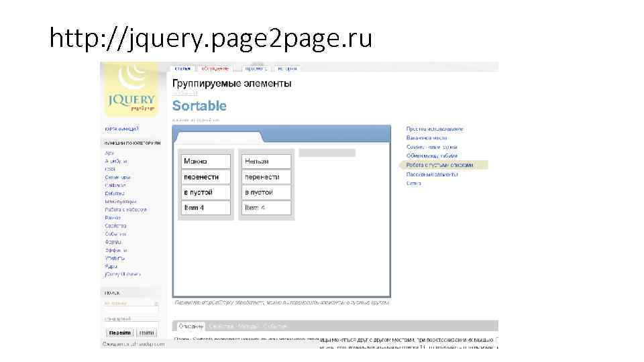This screenshot has height=362, width=644.
Task: Open 'Утилиты' category in sidebar
Action: coord(115,258)
